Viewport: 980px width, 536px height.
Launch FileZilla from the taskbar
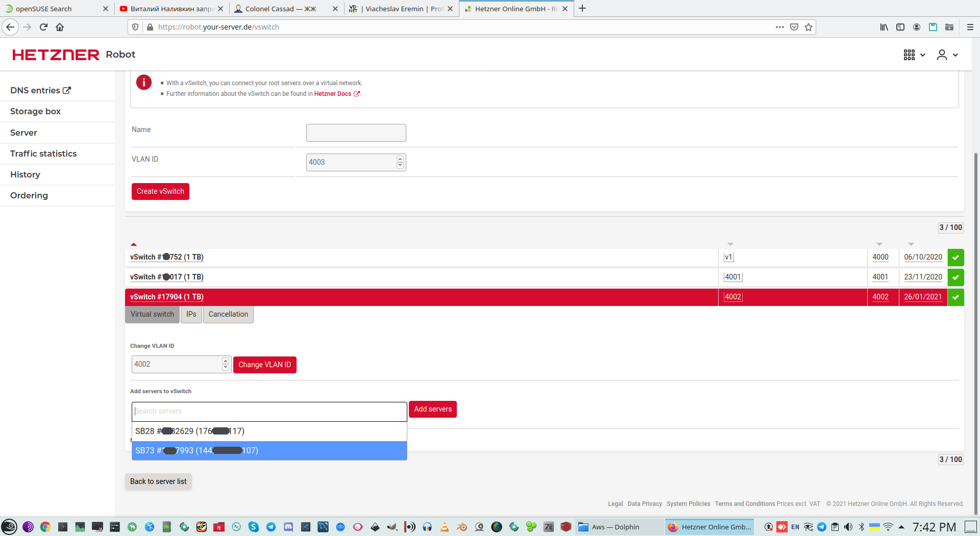tap(219, 527)
